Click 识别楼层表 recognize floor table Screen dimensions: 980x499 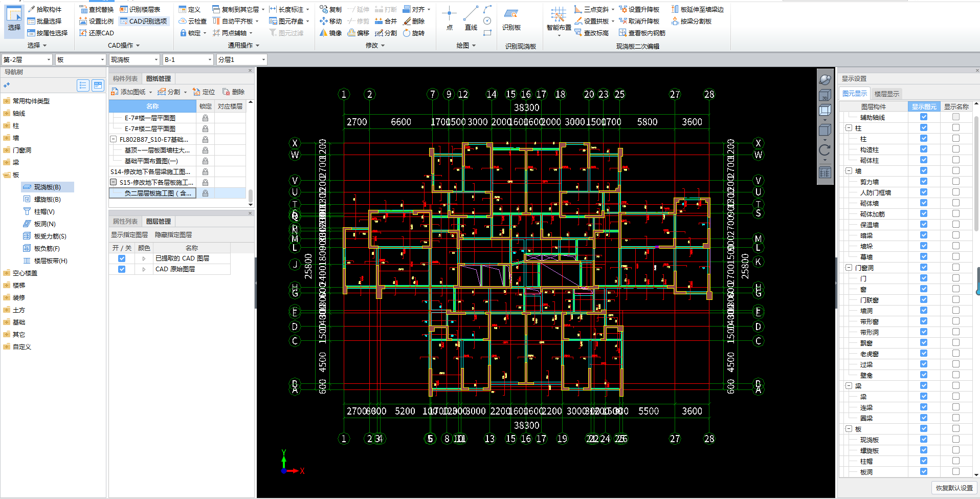pos(140,9)
